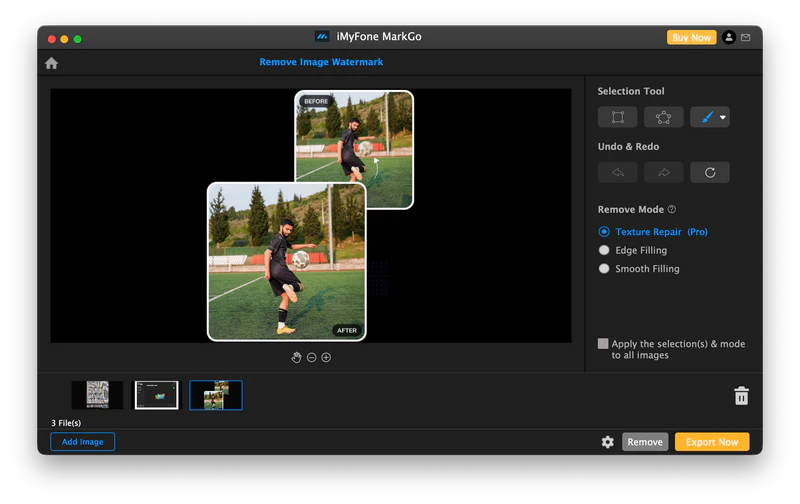
Task: Activate the hand pan tool
Action: point(296,357)
